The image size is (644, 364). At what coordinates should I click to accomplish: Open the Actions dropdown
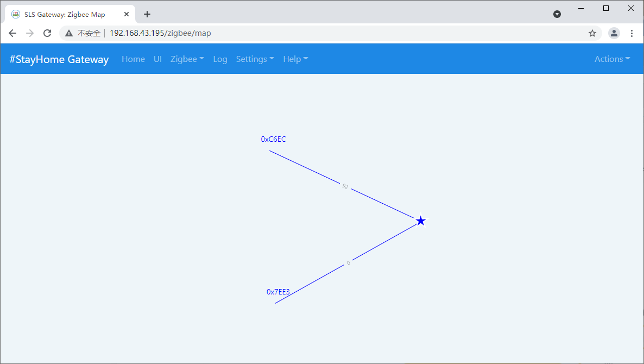612,59
